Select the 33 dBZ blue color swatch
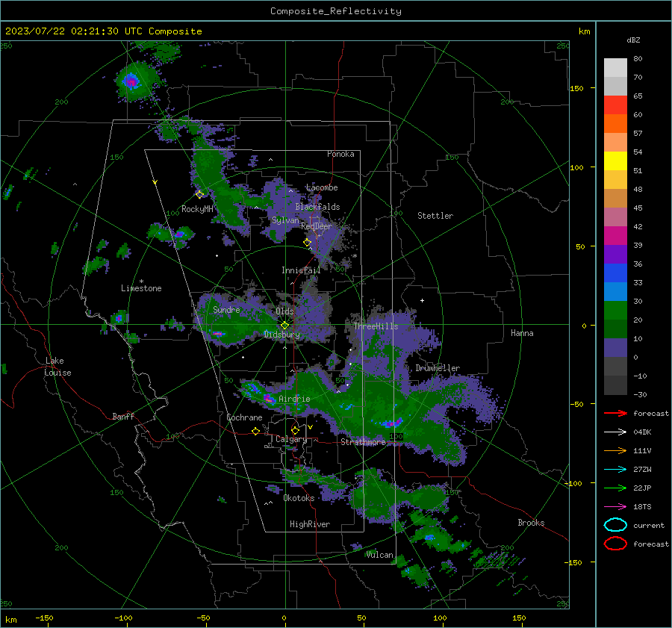Screen dimensions: 672x628 [x=615, y=273]
